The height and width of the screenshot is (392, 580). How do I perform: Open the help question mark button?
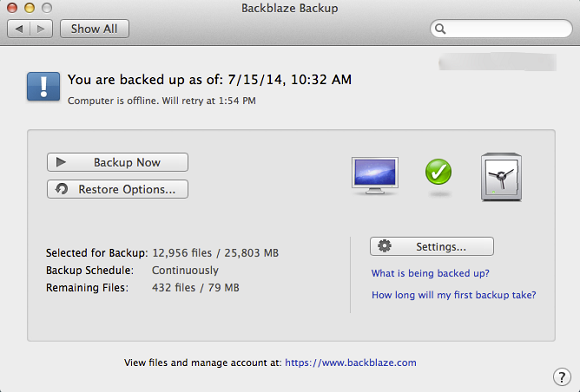pyautogui.click(x=562, y=377)
